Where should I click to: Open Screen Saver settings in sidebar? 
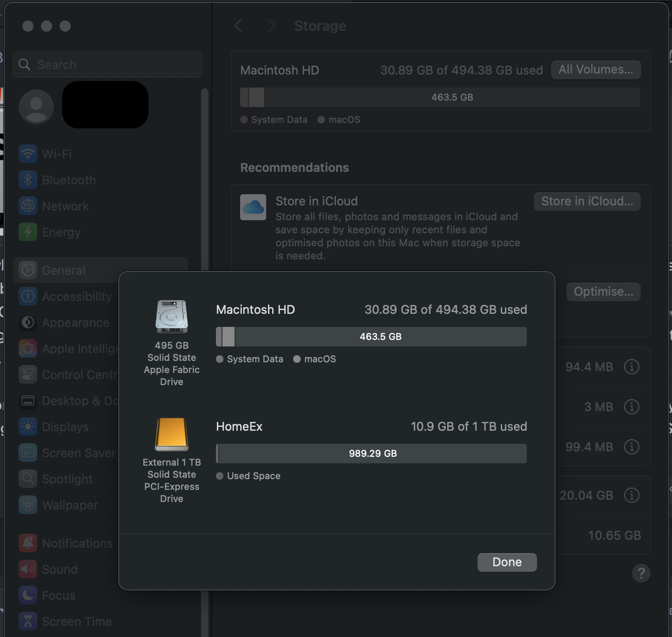pos(66,453)
